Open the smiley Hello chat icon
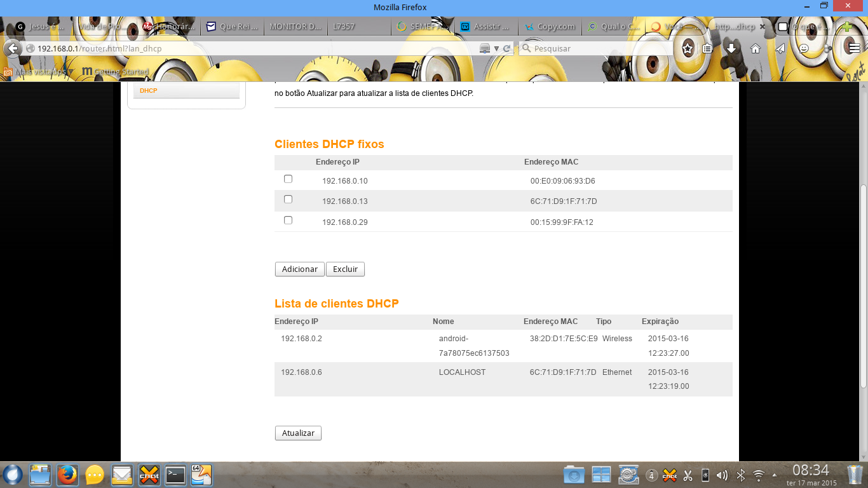 pos(804,48)
